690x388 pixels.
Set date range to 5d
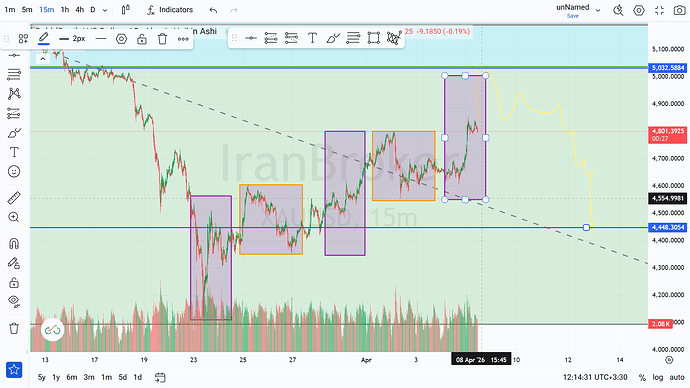pyautogui.click(x=123, y=377)
